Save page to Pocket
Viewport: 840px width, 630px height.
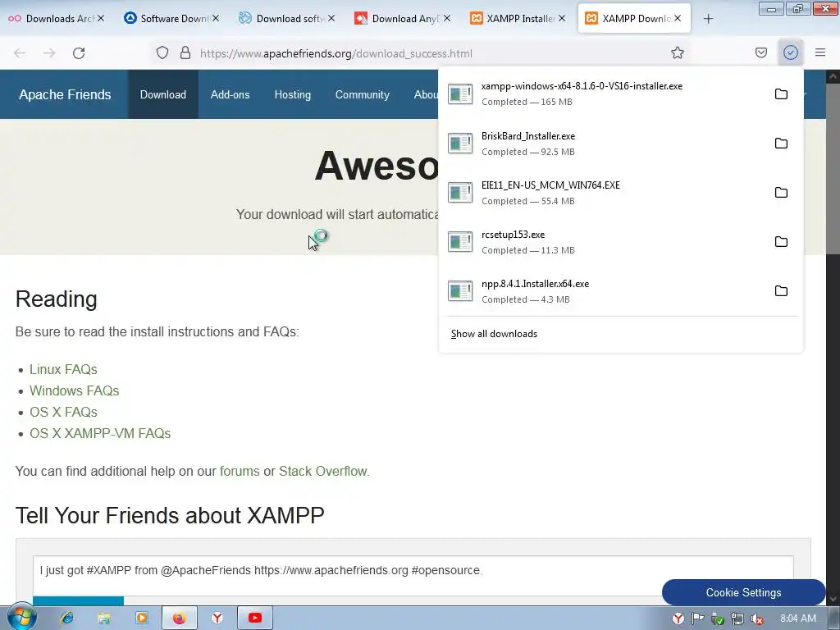click(x=761, y=52)
